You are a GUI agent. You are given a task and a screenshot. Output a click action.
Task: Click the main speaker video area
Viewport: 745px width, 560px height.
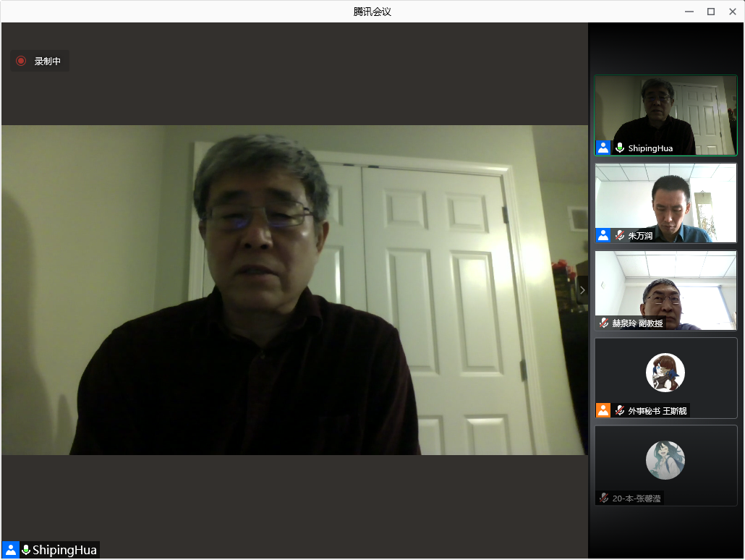tap(294, 289)
